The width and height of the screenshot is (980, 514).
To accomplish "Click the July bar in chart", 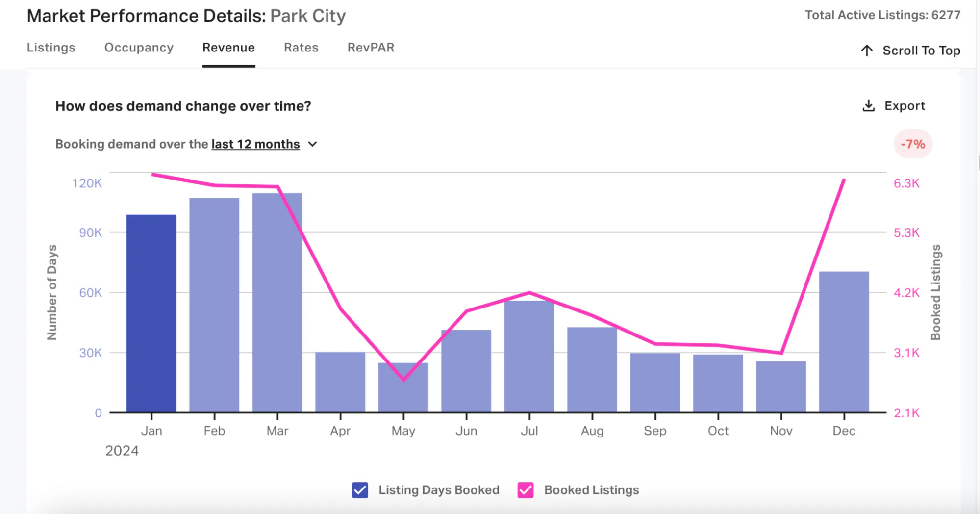I will [529, 357].
